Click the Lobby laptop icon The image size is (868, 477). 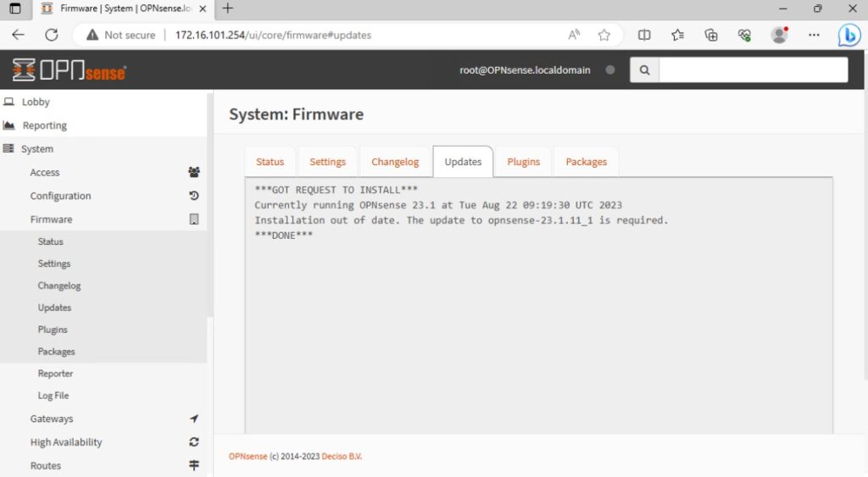(x=8, y=102)
